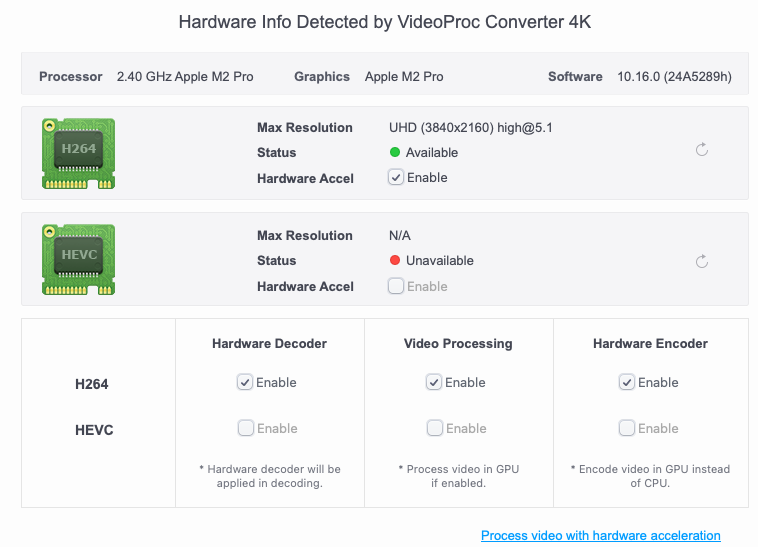The height and width of the screenshot is (547, 758).
Task: Click the Video Processing column header
Action: (458, 343)
